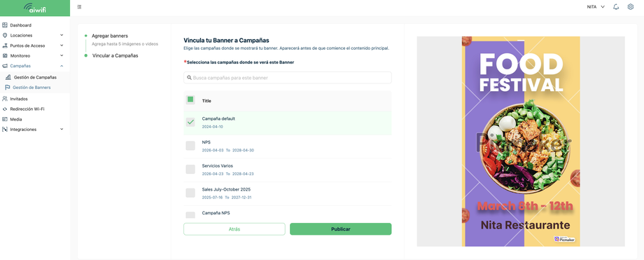This screenshot has width=644, height=260.
Task: Click the Redirección Wi-Fi icon
Action: click(5, 109)
